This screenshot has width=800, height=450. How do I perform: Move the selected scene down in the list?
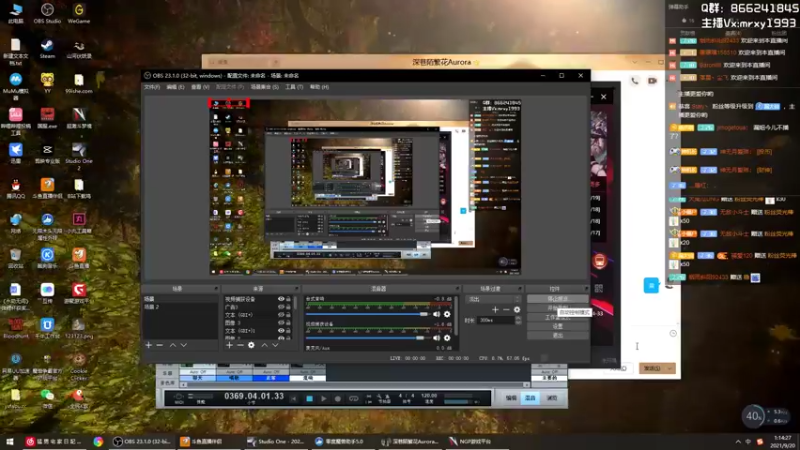click(x=184, y=345)
